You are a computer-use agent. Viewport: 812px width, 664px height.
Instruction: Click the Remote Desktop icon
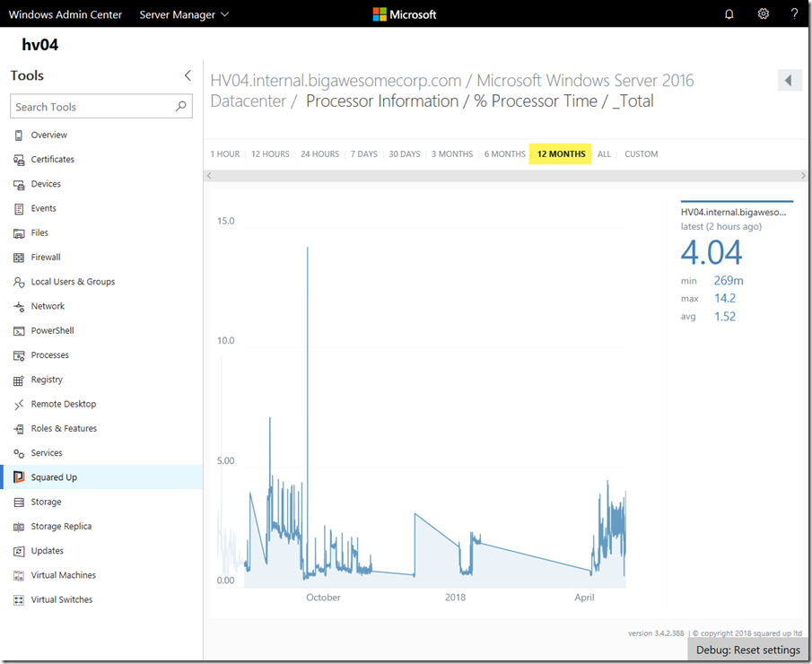point(19,405)
